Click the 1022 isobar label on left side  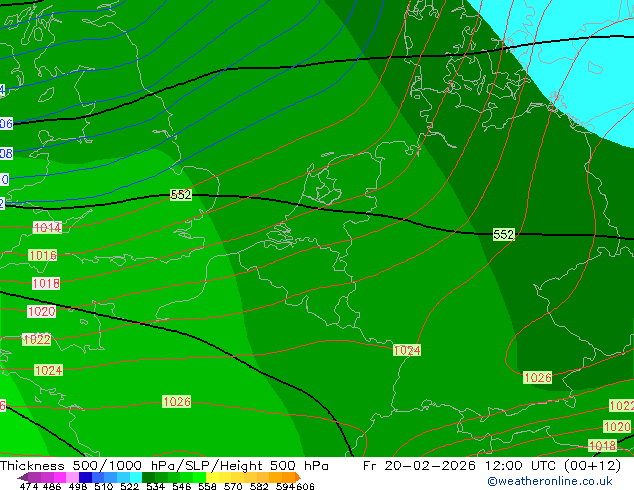pos(37,339)
